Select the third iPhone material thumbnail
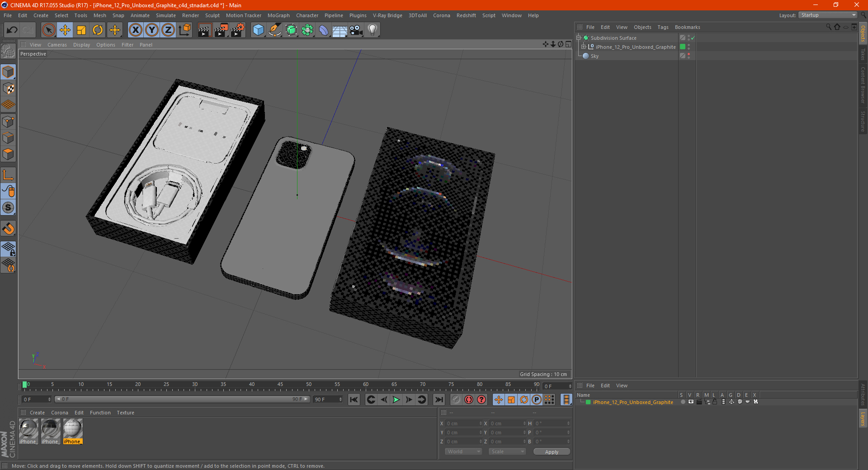The image size is (868, 470). pos(72,432)
